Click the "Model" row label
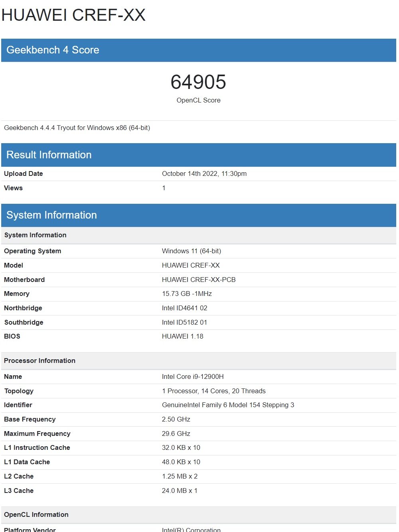 pos(14,266)
